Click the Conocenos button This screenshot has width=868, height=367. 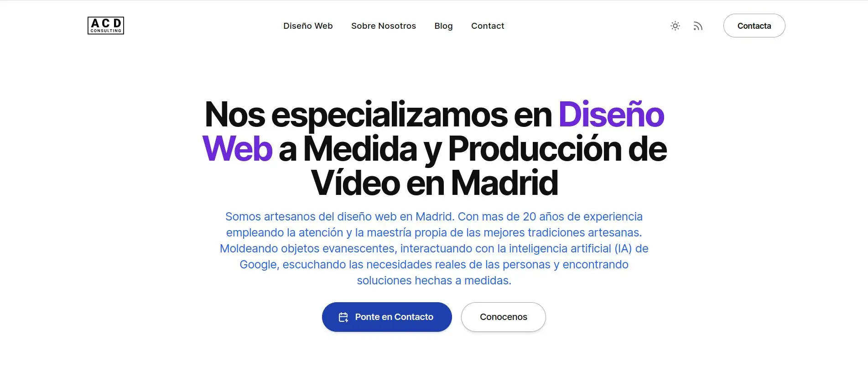503,317
